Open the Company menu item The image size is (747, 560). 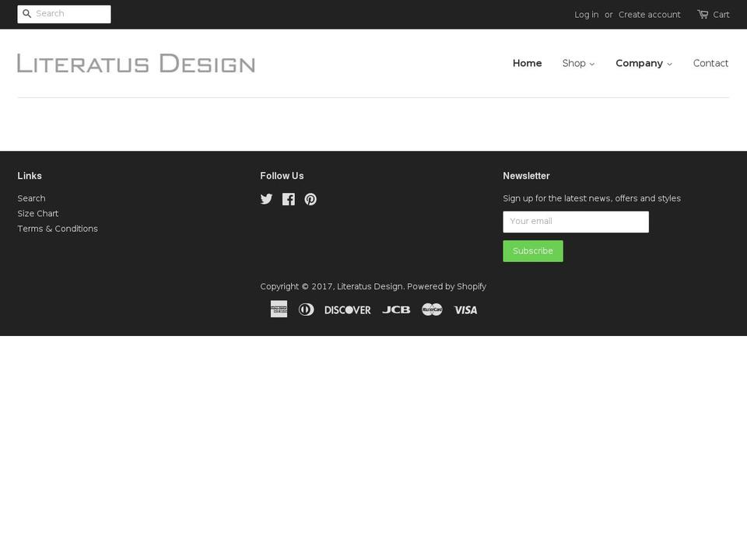(639, 63)
